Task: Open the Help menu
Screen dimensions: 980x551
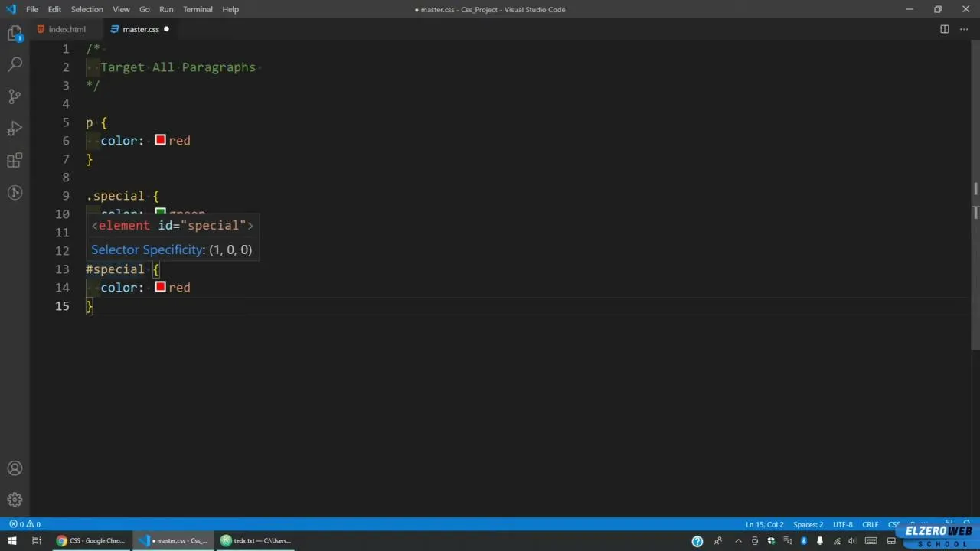Action: click(230, 9)
